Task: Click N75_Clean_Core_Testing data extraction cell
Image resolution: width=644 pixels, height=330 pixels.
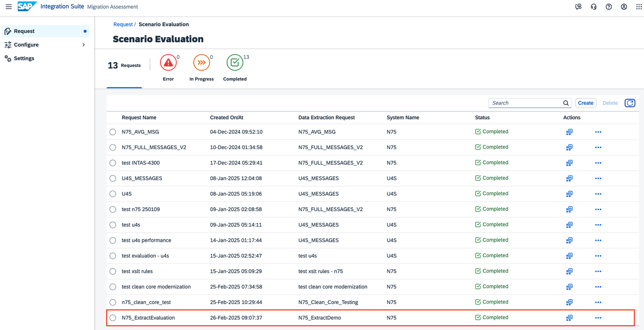Action: point(328,302)
